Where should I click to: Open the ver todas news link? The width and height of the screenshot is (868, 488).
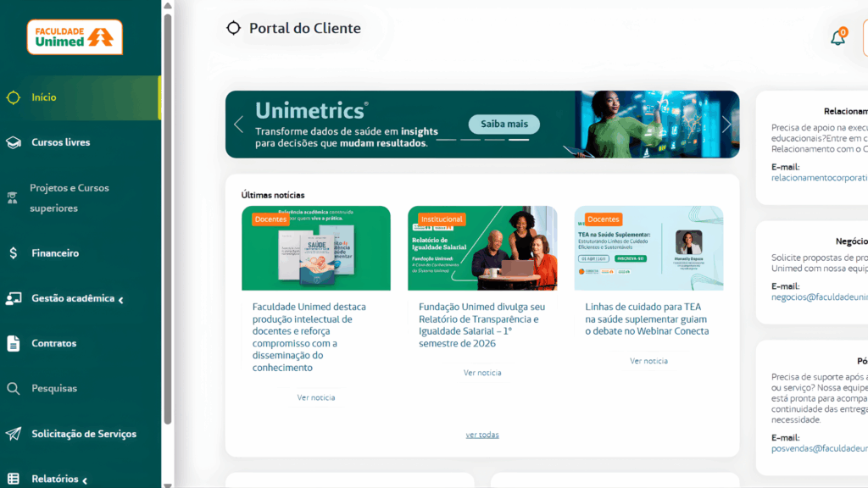(x=482, y=435)
